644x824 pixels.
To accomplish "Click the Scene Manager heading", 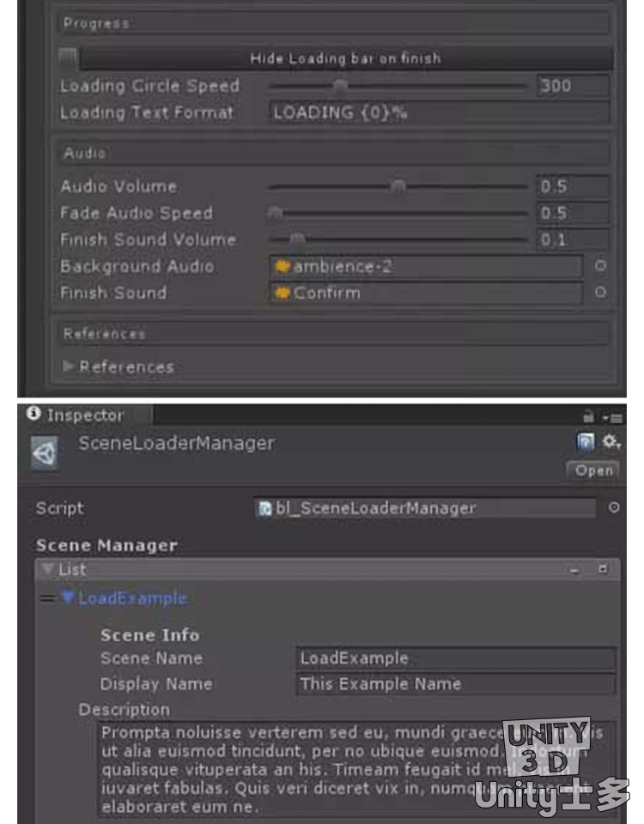I will click(x=106, y=546).
